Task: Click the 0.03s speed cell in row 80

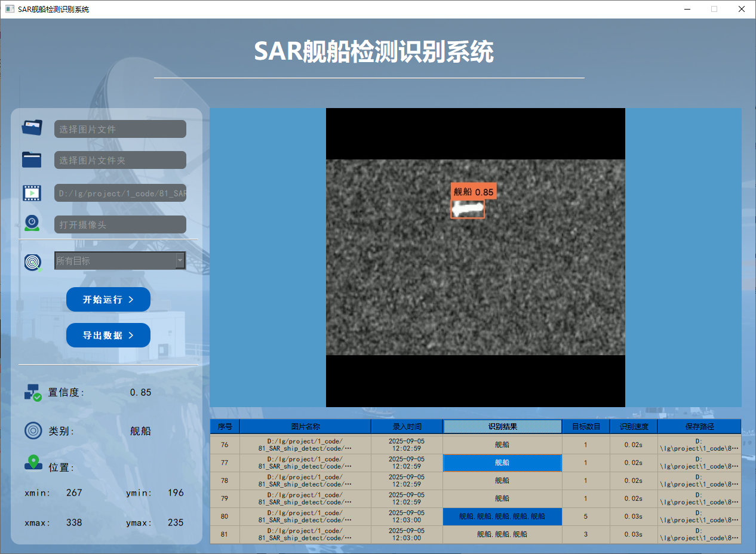Action: coord(634,516)
